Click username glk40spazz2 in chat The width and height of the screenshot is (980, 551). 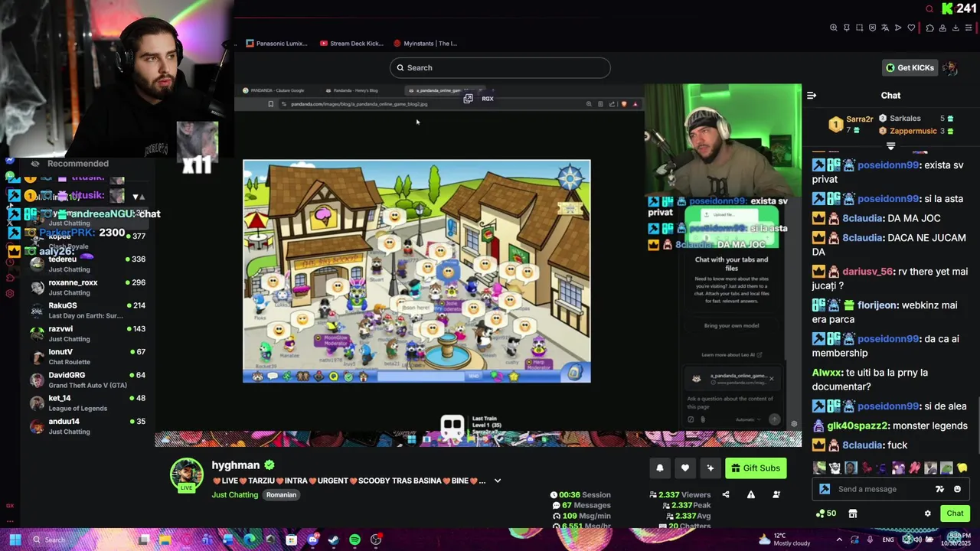pyautogui.click(x=857, y=425)
